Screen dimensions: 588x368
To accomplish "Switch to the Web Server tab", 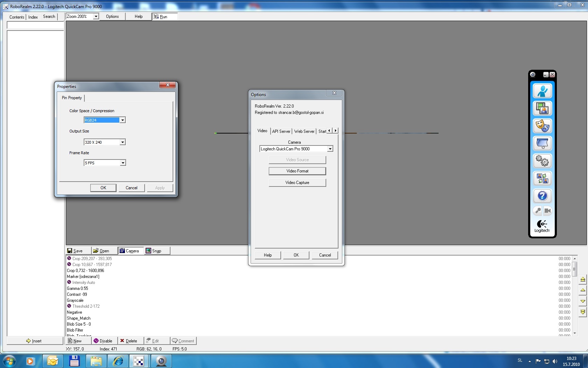I will coord(304,131).
